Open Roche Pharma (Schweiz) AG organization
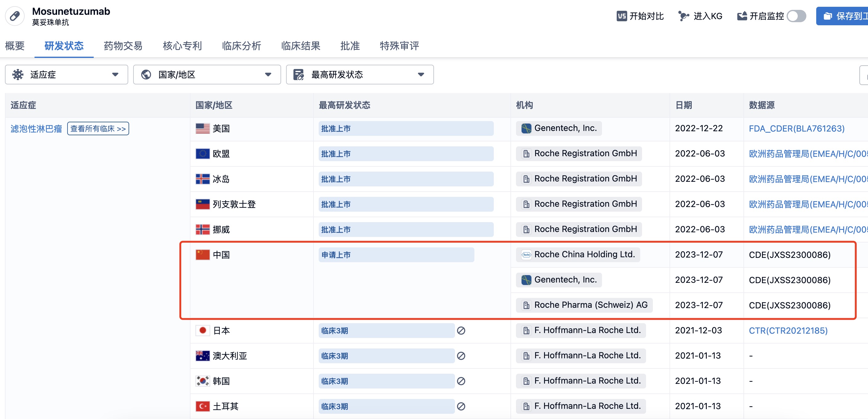The height and width of the screenshot is (419, 868). (x=584, y=305)
